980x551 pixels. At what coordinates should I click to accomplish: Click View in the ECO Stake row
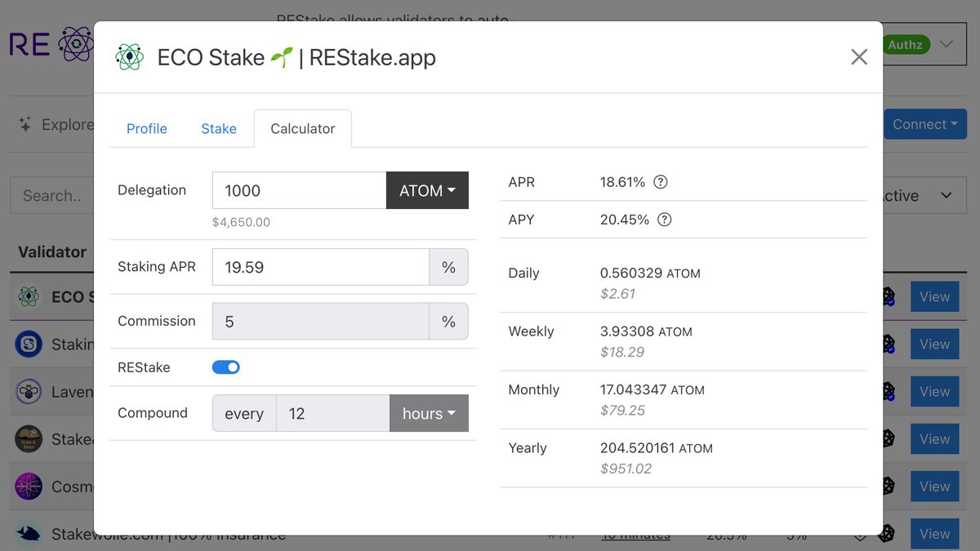(934, 296)
